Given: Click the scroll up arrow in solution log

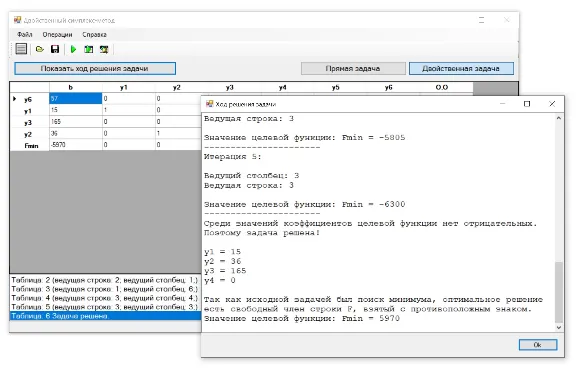Looking at the screenshot, I should point(559,118).
